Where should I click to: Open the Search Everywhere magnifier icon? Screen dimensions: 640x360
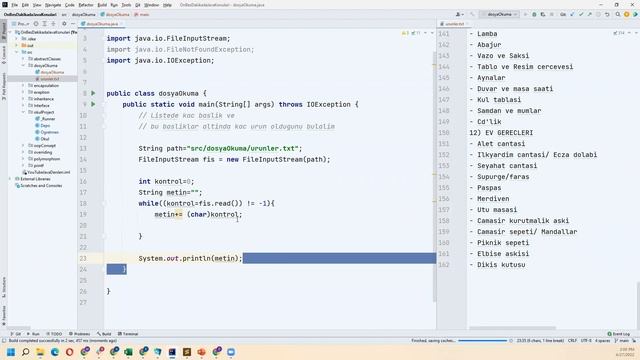tap(618, 14)
